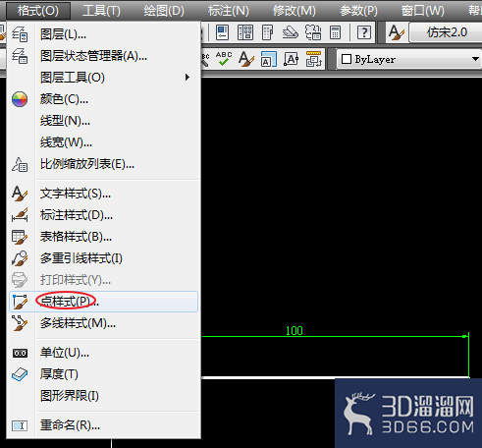This screenshot has height=448, width=482.
Task: Select 多重引线样式(I) menu entry
Action: click(103, 258)
